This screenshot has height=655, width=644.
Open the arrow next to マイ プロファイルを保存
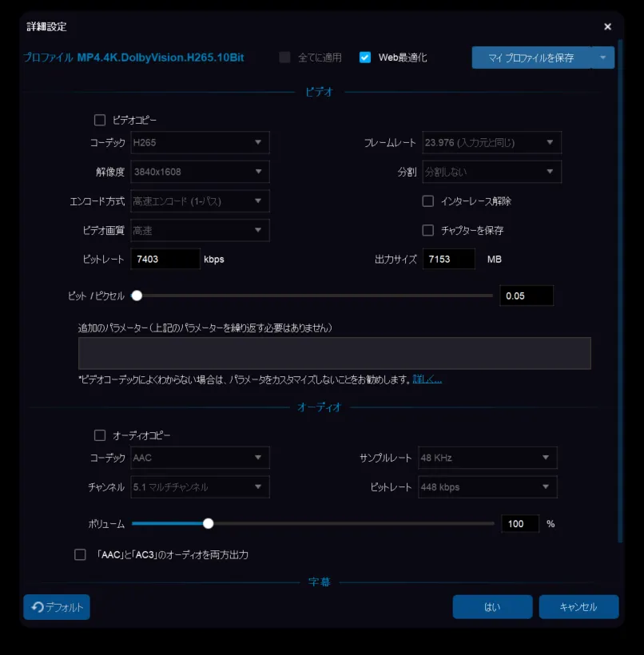(x=602, y=58)
